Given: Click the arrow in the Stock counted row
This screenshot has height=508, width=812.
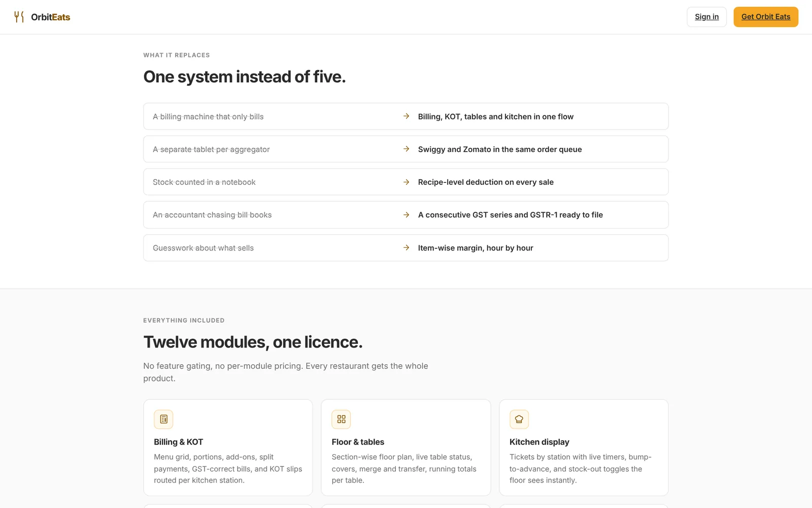Looking at the screenshot, I should coord(406,182).
